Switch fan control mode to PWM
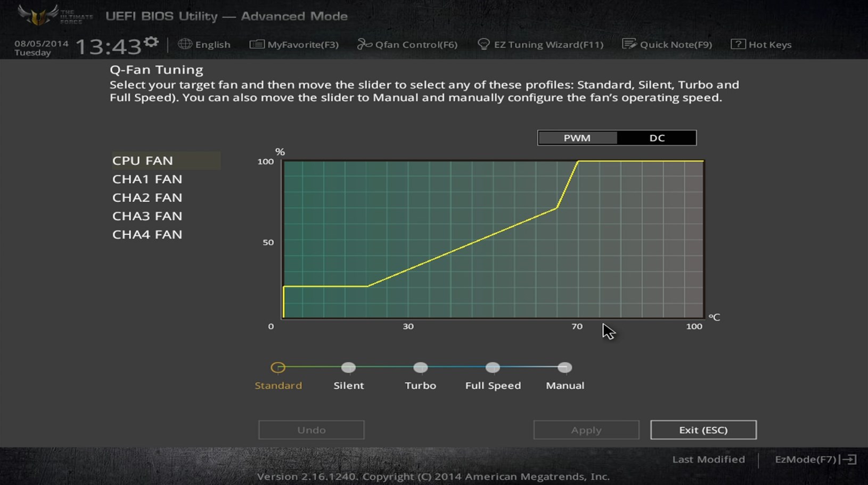The width and height of the screenshot is (868, 485). pyautogui.click(x=577, y=138)
